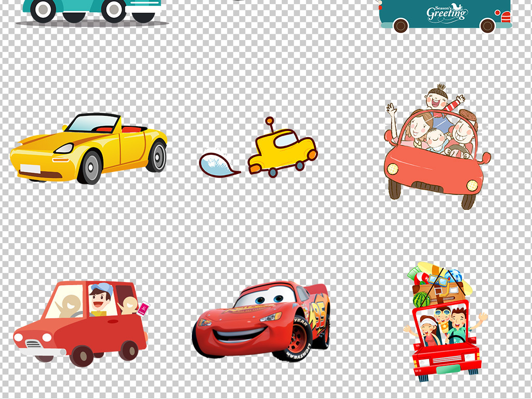Select the orange car carrying the waving family
Viewport: 532px width, 399px height.
click(437, 147)
